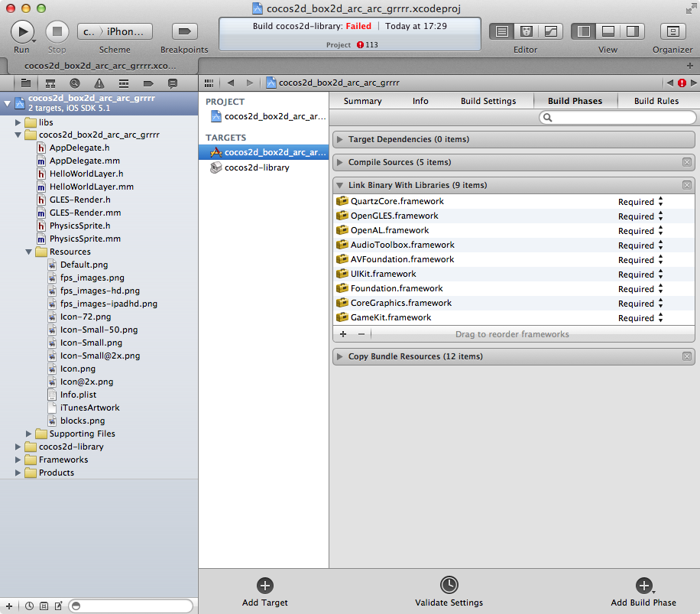Expand the Frameworks folder
This screenshot has width=700, height=614.
(x=18, y=460)
